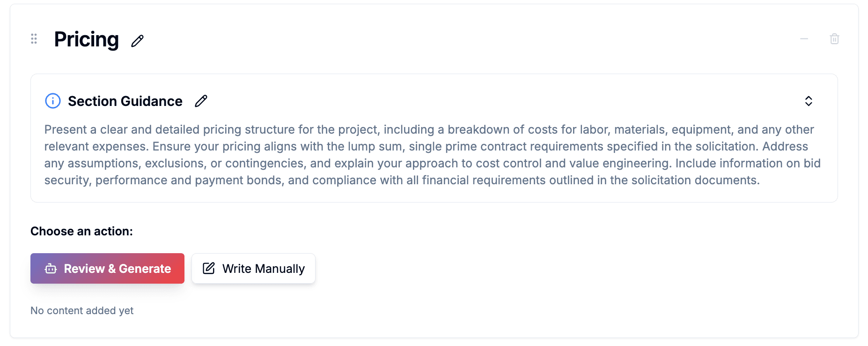Click the Choose an action label

pyautogui.click(x=81, y=231)
